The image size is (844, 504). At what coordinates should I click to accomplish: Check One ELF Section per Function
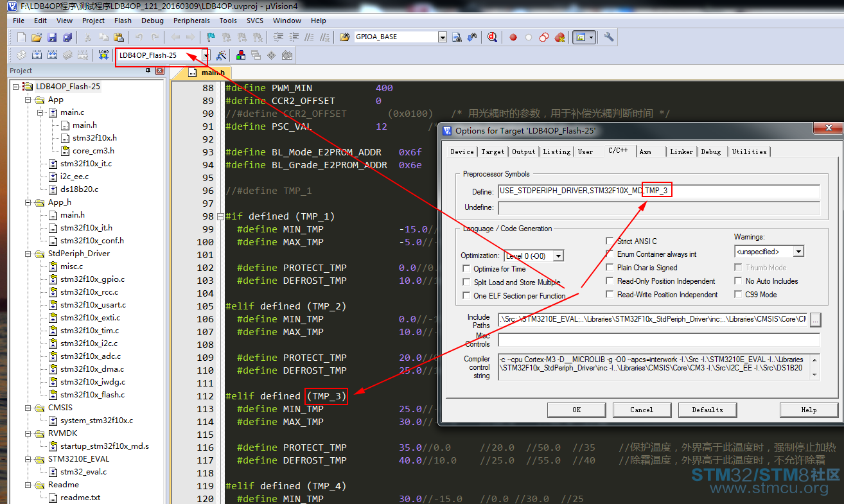[x=467, y=296]
